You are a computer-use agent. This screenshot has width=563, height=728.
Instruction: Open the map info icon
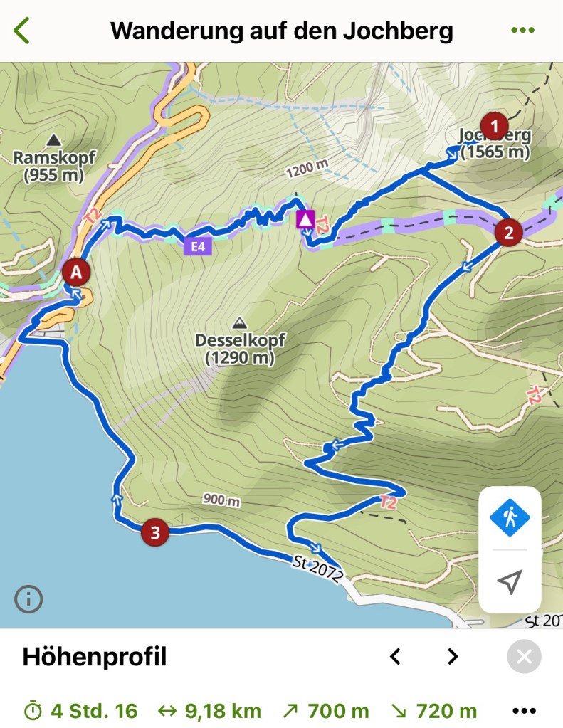point(28,599)
